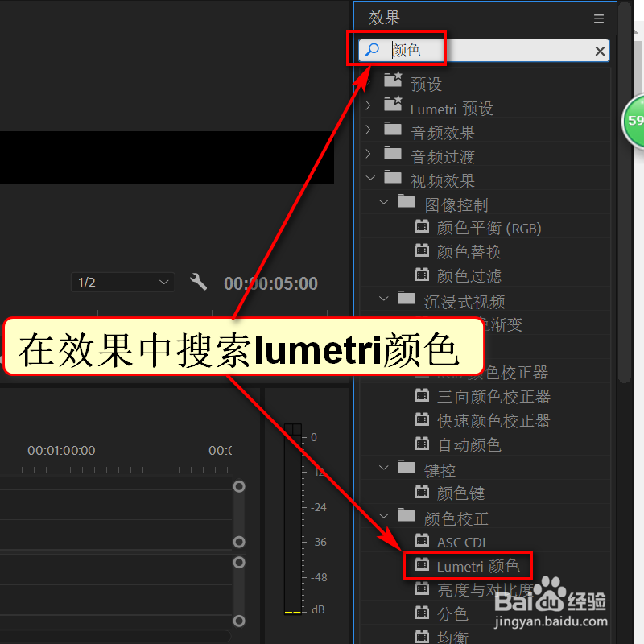This screenshot has width=644, height=644.
Task: Click the 快速颜色校正器 effect icon
Action: pyautogui.click(x=422, y=419)
